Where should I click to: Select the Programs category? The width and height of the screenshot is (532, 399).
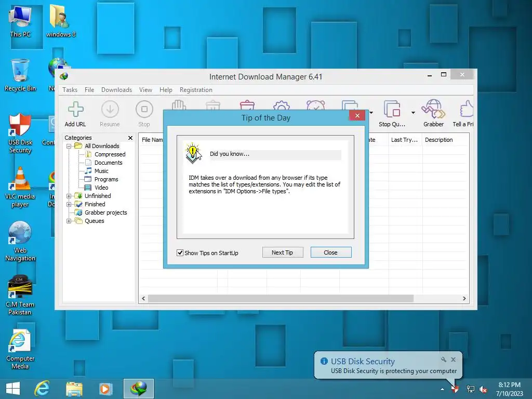106,179
